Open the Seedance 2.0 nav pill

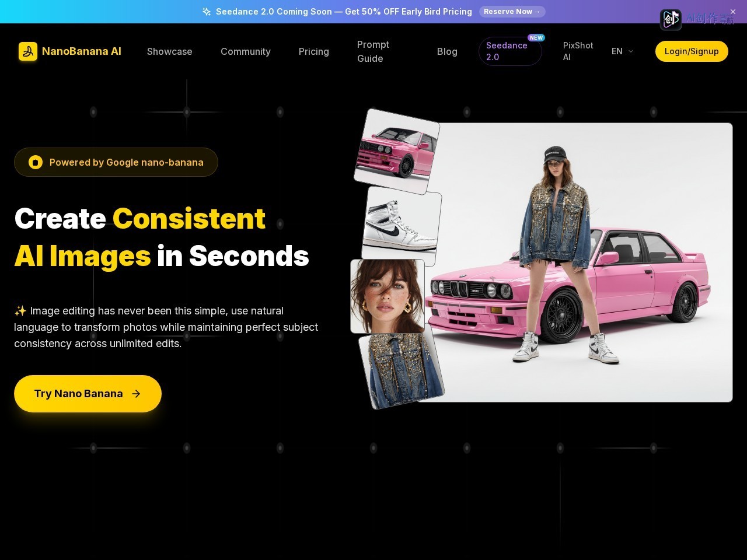click(510, 51)
